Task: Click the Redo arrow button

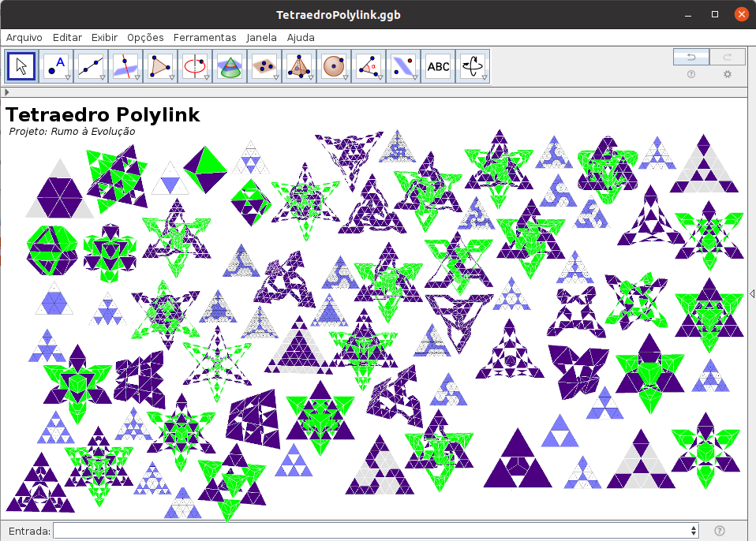Action: [727, 57]
